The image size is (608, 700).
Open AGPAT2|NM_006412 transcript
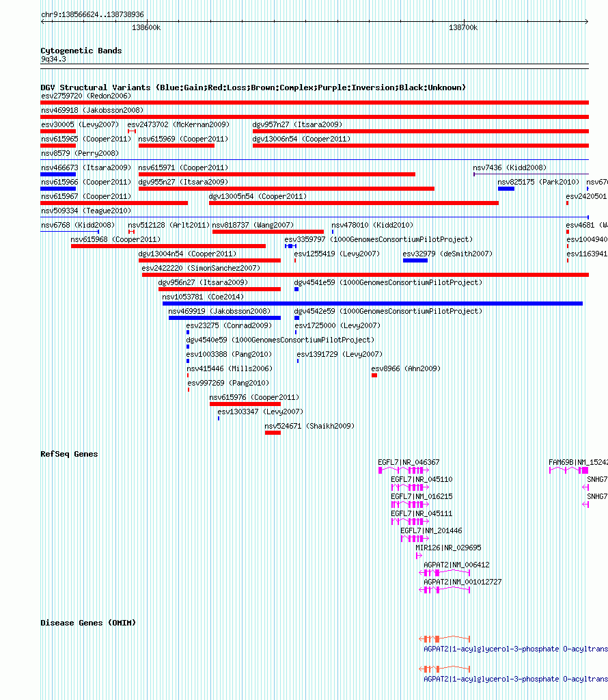coord(456,565)
